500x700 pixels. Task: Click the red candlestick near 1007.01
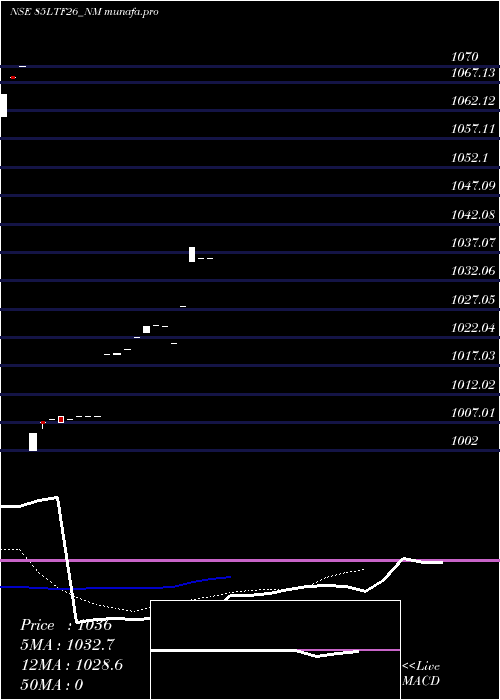point(61,420)
